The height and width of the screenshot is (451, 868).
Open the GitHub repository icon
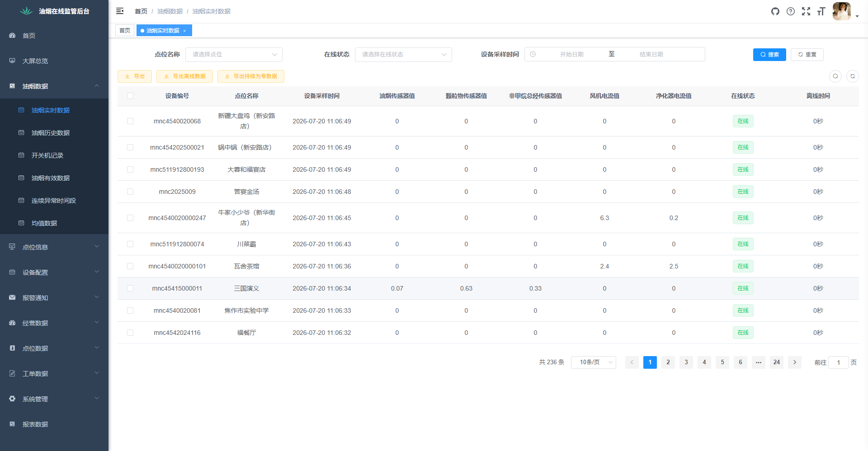(775, 11)
